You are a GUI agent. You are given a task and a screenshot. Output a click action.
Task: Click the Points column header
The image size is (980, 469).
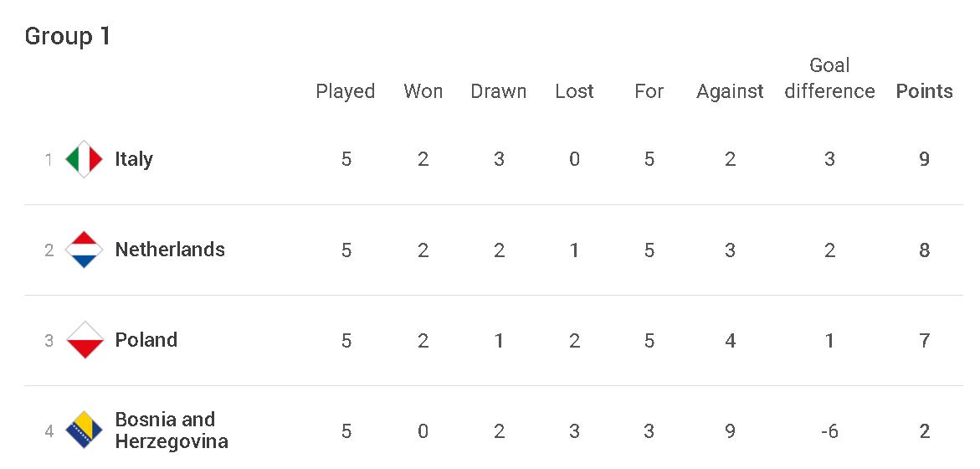click(x=924, y=91)
